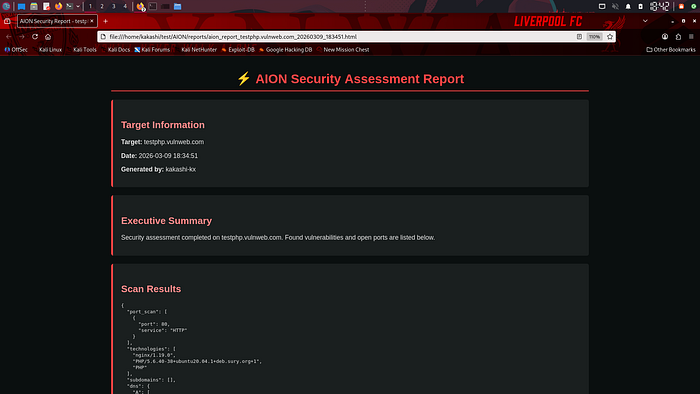Open a new browser tab
Viewport: 700px width, 394px height.
(x=105, y=21)
